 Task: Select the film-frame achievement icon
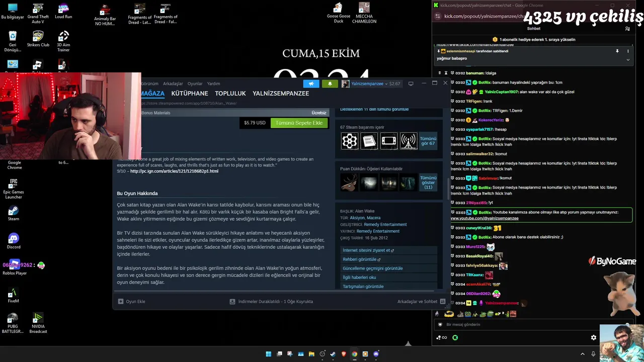pos(389,141)
